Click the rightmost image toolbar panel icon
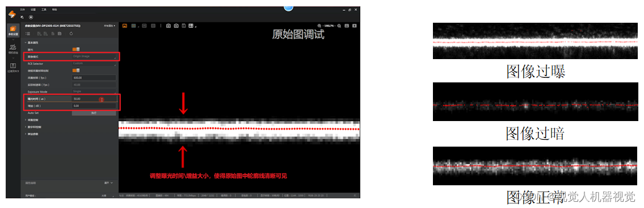This screenshot has width=644, height=208. 355,26
